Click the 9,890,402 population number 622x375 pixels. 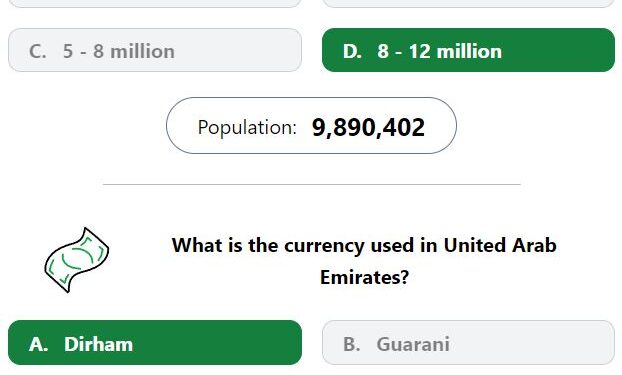coord(368,127)
